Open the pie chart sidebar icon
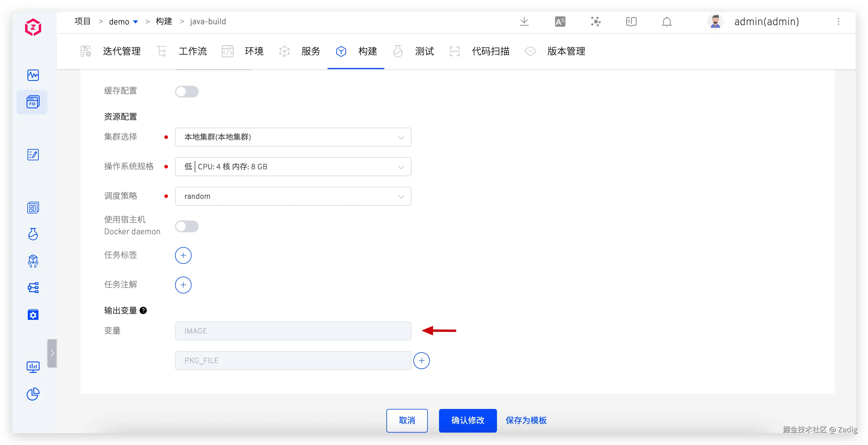The height and width of the screenshot is (445, 868). click(x=33, y=394)
